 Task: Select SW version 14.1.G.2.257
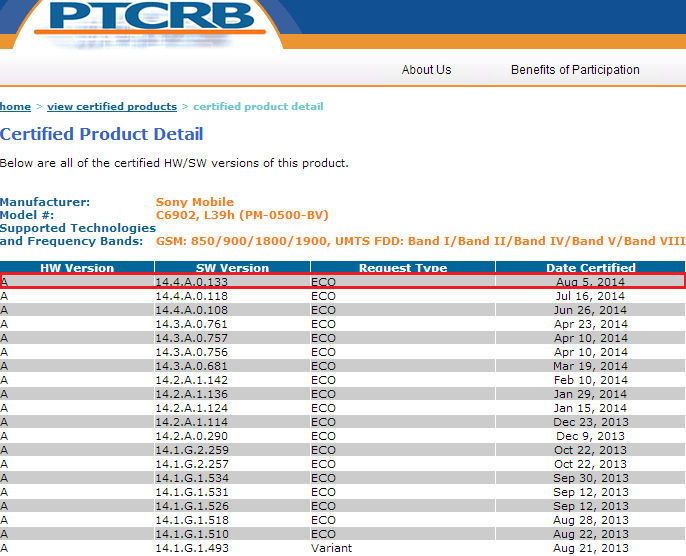click(192, 464)
